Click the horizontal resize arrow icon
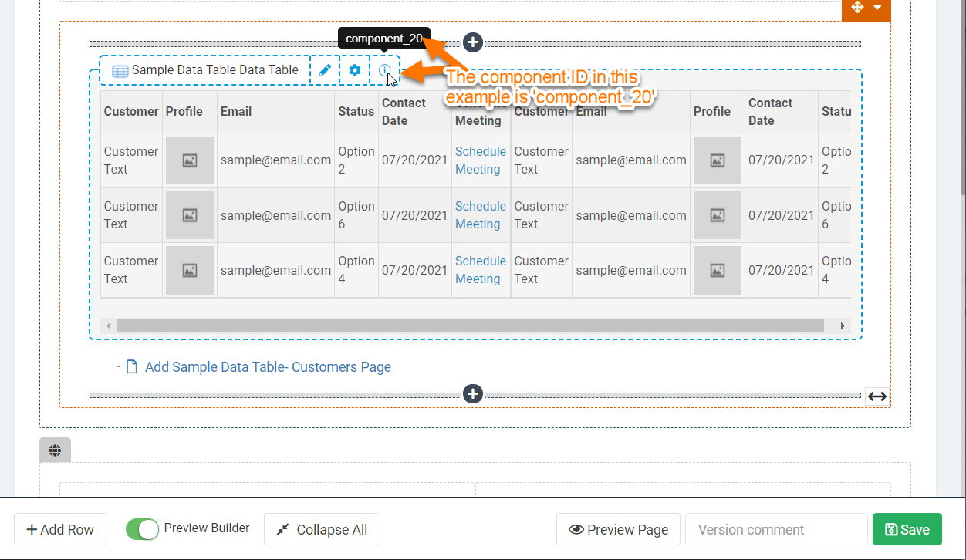 (x=877, y=396)
